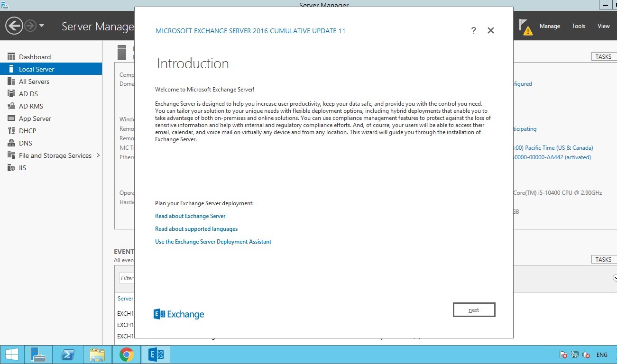Image resolution: width=617 pixels, height=364 pixels.
Task: Go back using Server Manager's back arrow
Action: 14,26
